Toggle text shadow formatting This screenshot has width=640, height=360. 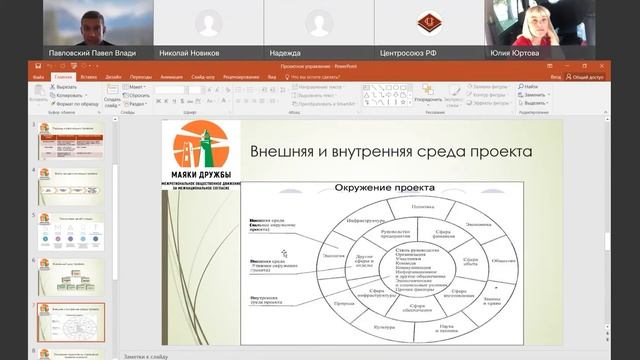[x=182, y=101]
